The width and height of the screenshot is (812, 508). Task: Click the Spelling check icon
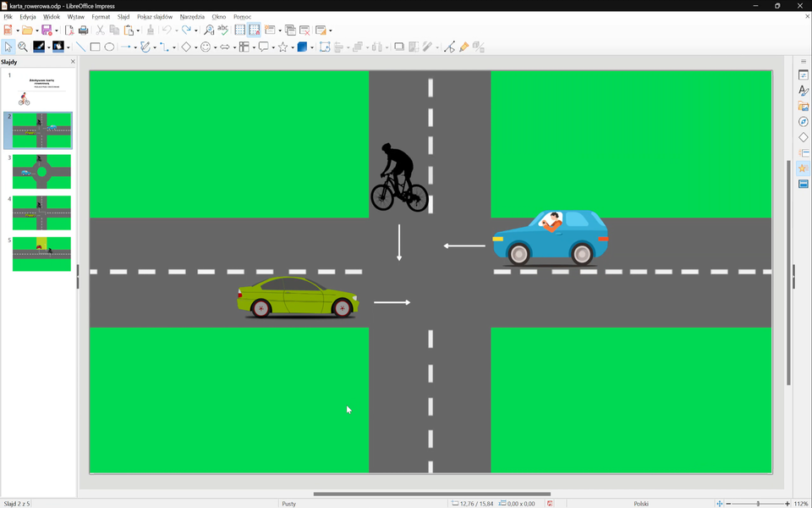223,30
